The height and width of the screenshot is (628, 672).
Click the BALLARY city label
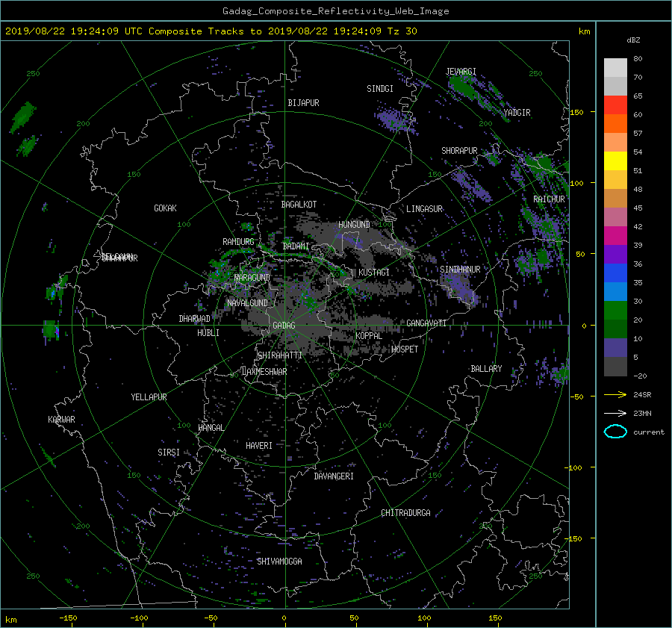tap(486, 369)
